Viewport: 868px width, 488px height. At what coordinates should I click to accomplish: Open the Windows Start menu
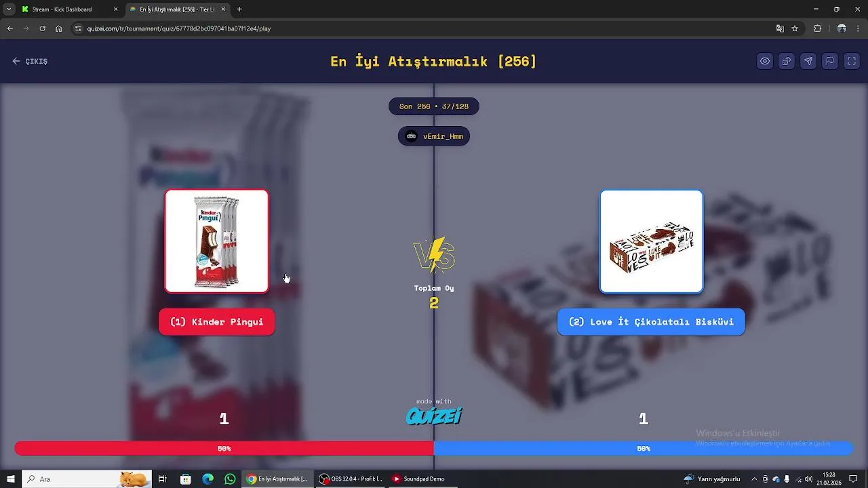coord(10,479)
